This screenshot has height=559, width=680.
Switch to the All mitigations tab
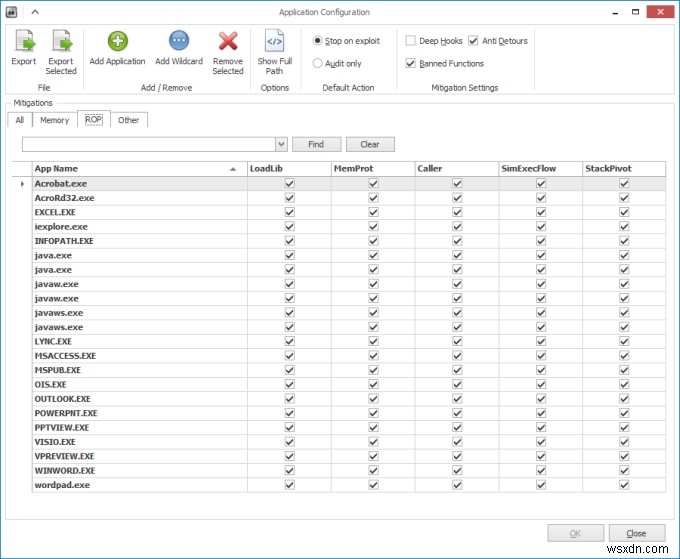(x=20, y=120)
